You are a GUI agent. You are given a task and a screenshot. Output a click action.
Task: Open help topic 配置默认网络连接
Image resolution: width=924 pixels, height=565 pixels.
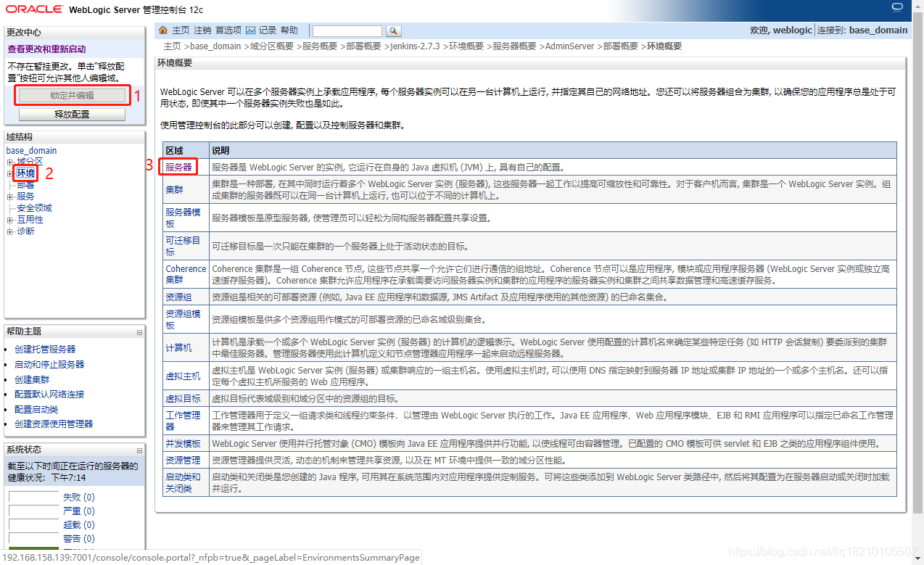pos(49,394)
